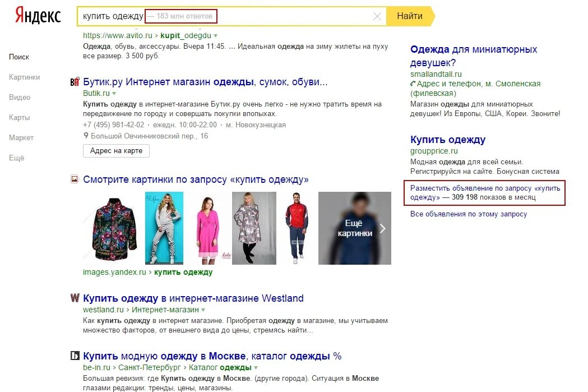Click the Яндекс logo
The height and width of the screenshot is (392, 588).
click(x=38, y=16)
